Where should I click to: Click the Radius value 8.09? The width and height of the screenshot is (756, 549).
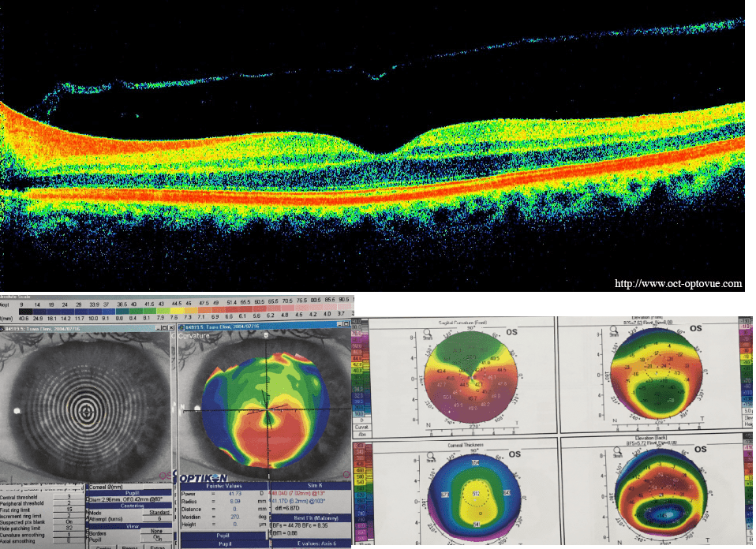click(x=235, y=502)
